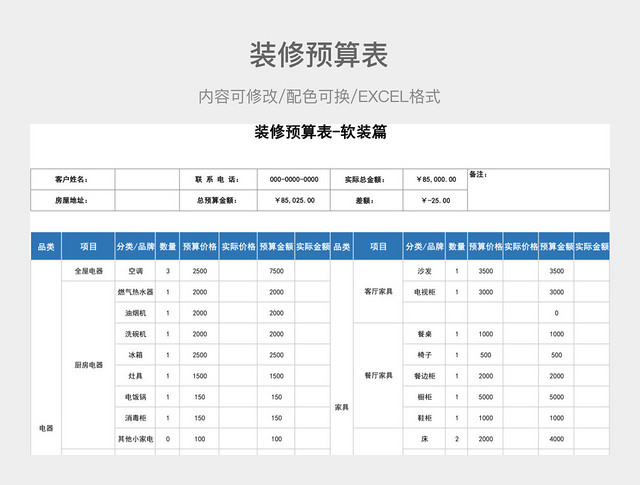Select the quantity 2 in the 床 row
The height and width of the screenshot is (485, 640).
click(457, 439)
